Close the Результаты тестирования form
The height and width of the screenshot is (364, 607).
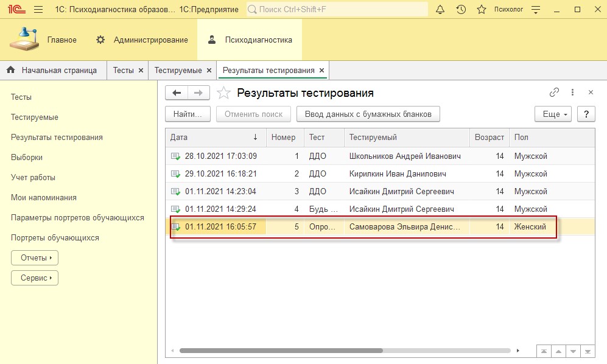591,92
